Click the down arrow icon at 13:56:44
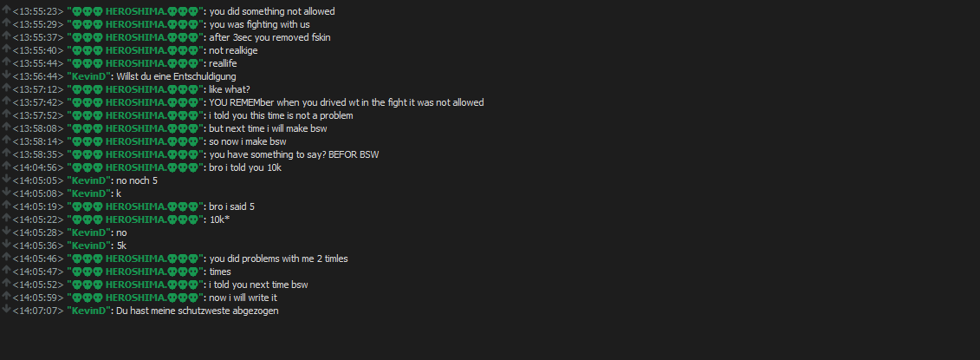980x360 pixels. pyautogui.click(x=7, y=75)
